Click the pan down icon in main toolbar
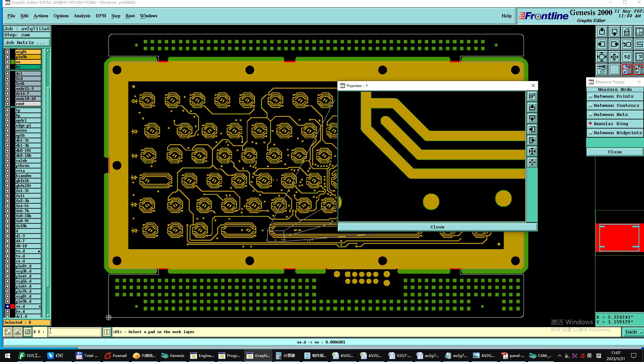This screenshot has height=362, width=644. pos(614,32)
